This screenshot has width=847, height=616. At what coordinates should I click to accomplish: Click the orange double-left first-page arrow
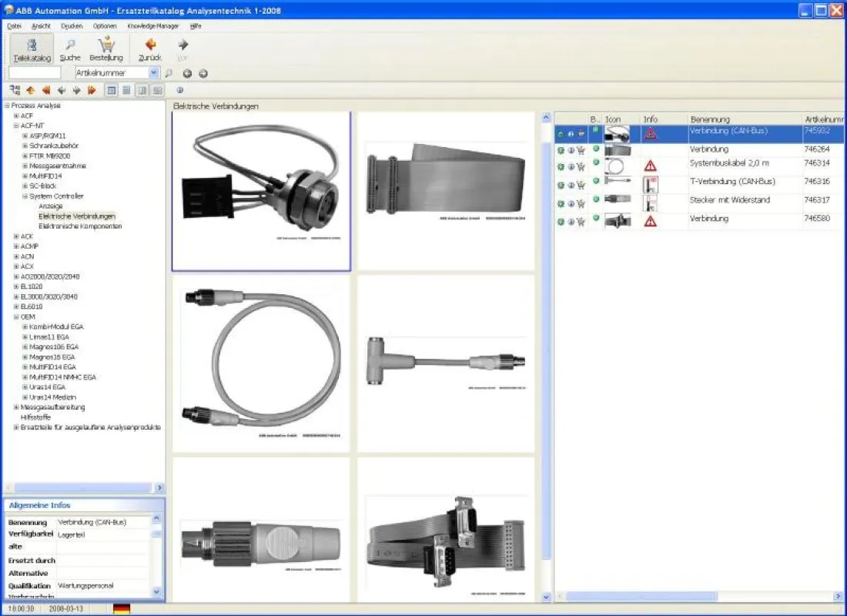pos(46,90)
